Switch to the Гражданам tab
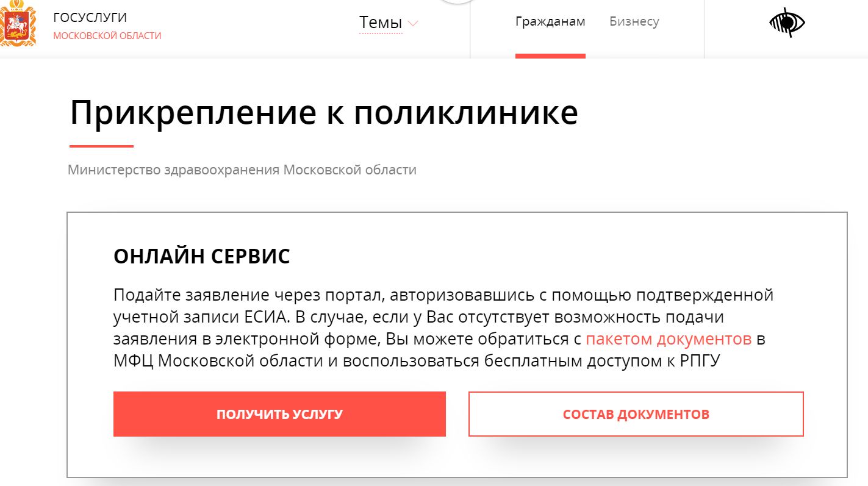 click(550, 22)
